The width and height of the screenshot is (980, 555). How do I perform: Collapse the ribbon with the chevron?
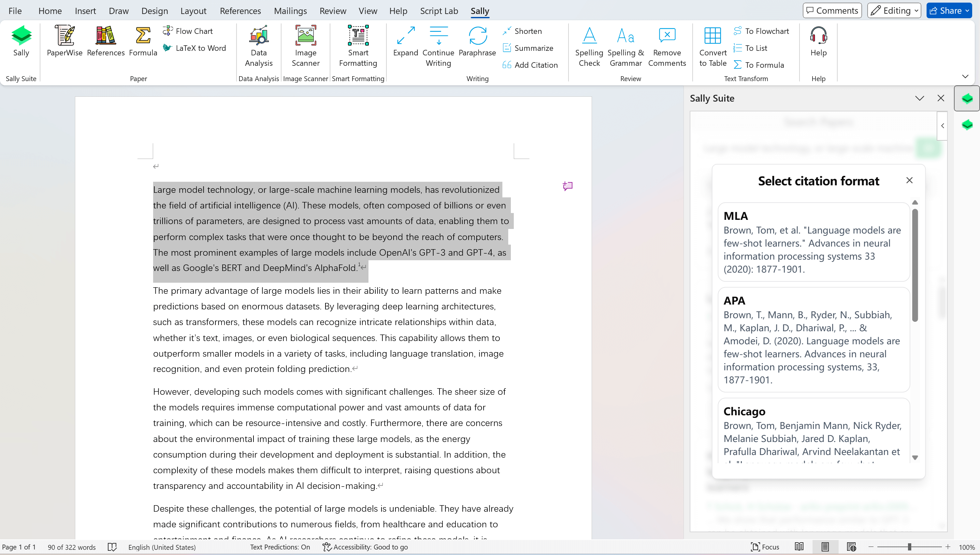(x=965, y=77)
